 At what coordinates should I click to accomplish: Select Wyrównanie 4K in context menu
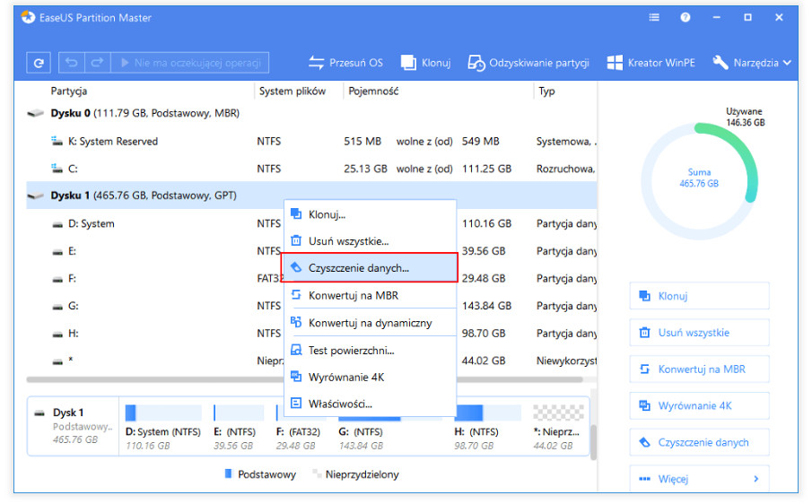tap(371, 378)
